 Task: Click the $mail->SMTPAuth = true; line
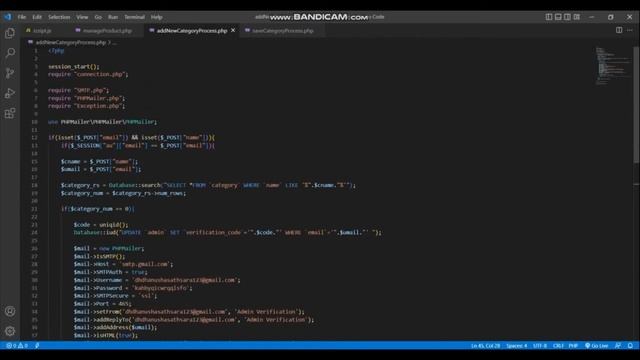click(x=111, y=272)
